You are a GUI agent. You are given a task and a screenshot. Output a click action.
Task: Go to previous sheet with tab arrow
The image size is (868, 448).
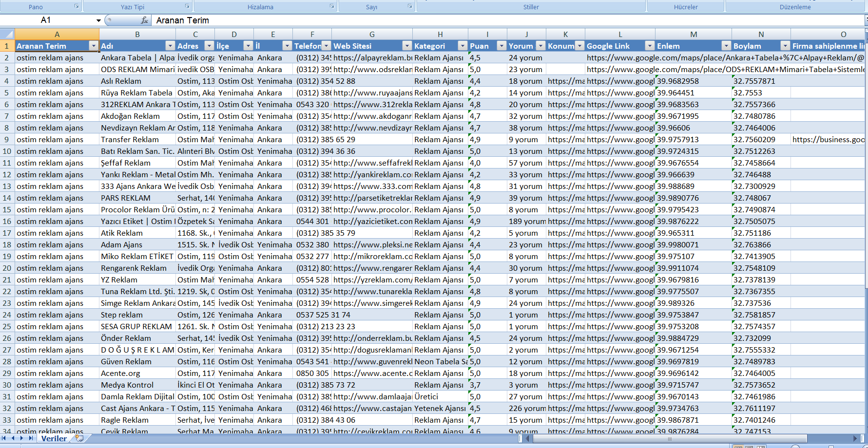(13, 438)
